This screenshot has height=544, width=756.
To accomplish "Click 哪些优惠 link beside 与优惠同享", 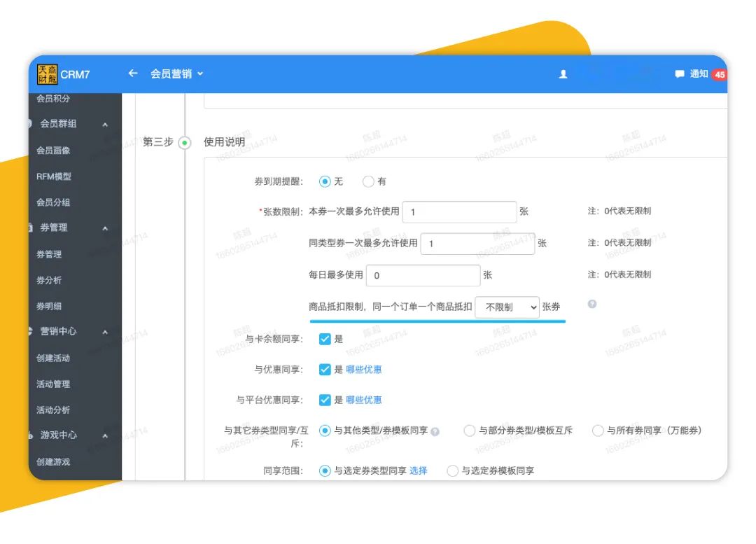I will (x=363, y=370).
